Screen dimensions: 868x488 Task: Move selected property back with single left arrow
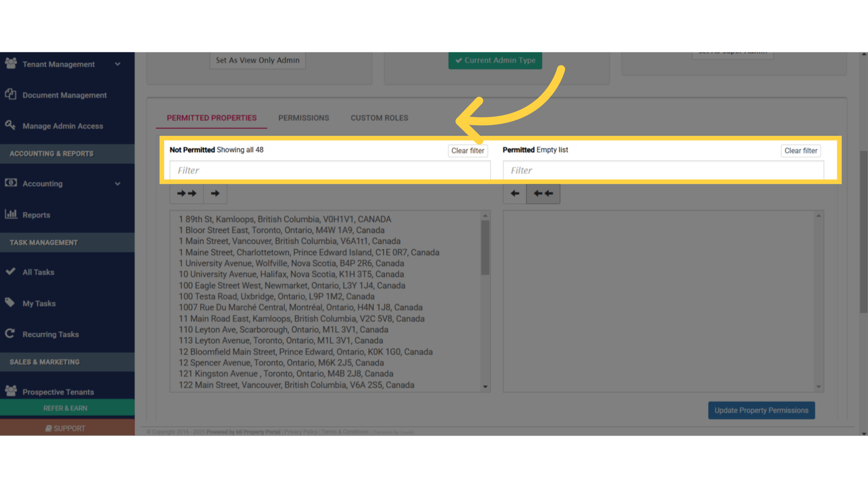514,193
